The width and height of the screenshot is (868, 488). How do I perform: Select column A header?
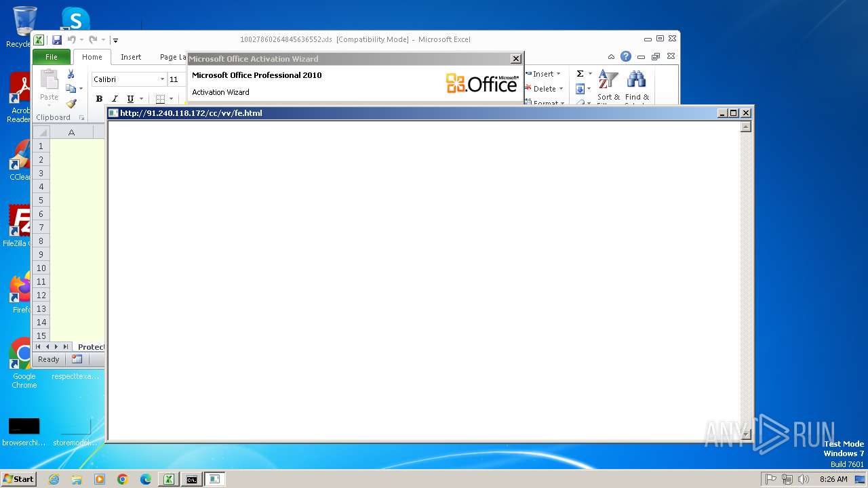71,132
